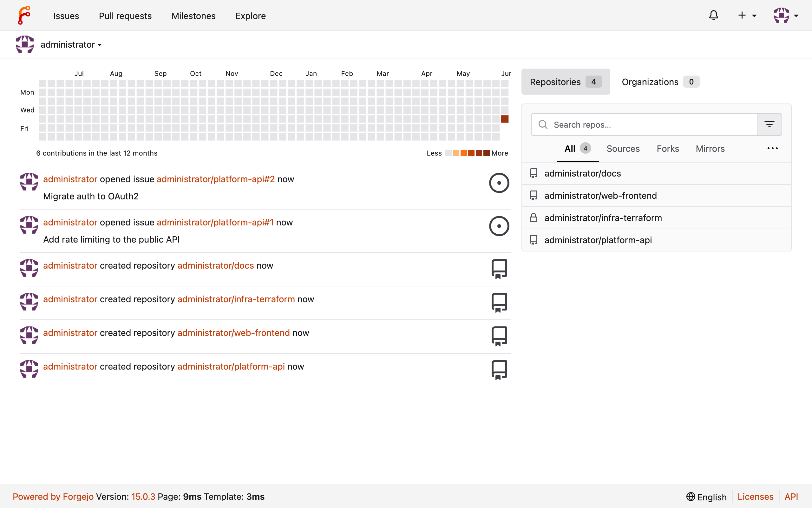Image resolution: width=812 pixels, height=508 pixels.
Task: Select the Mirrors filter tab
Action: 710,149
